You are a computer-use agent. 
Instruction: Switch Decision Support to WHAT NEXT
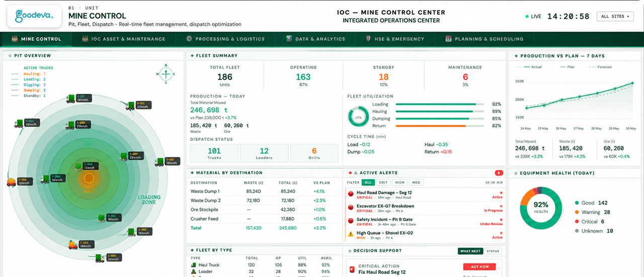470,251
